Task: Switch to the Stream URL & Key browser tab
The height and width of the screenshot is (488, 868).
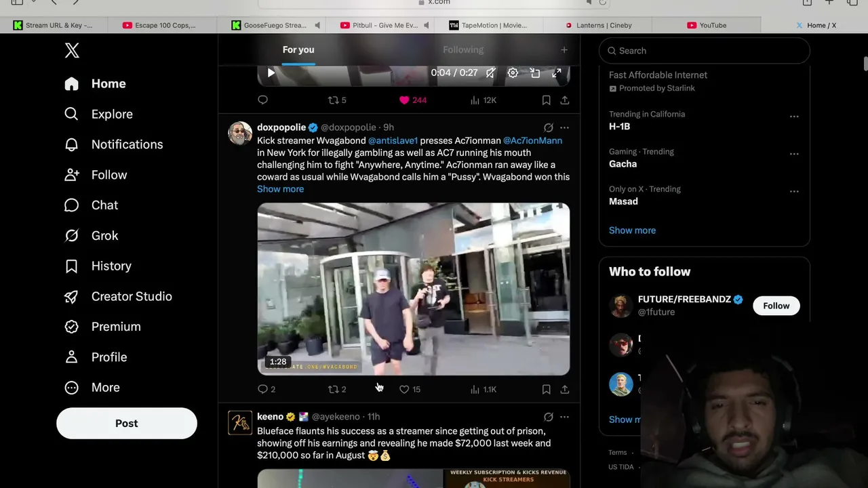Action: pyautogui.click(x=54, y=26)
